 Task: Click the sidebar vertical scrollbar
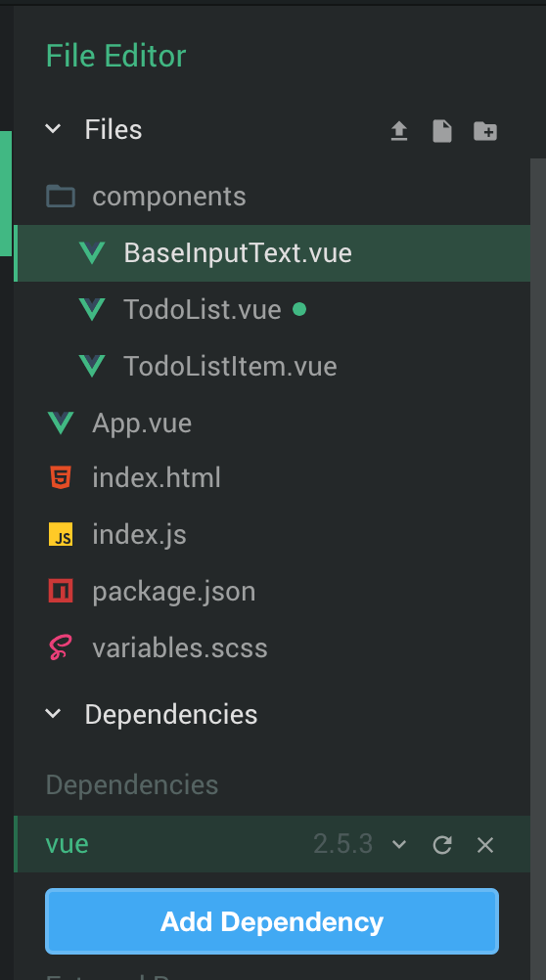click(x=538, y=562)
